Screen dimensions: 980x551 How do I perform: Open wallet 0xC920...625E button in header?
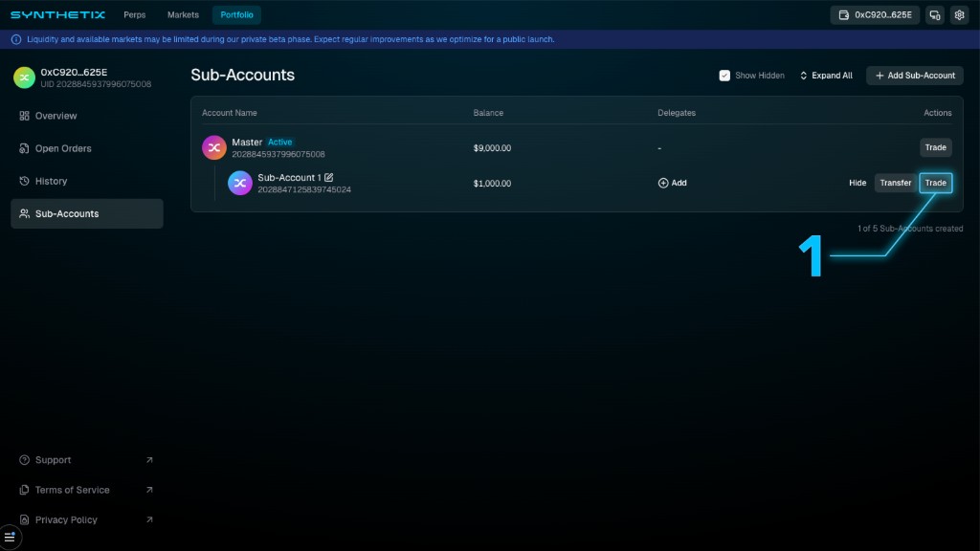click(x=875, y=15)
